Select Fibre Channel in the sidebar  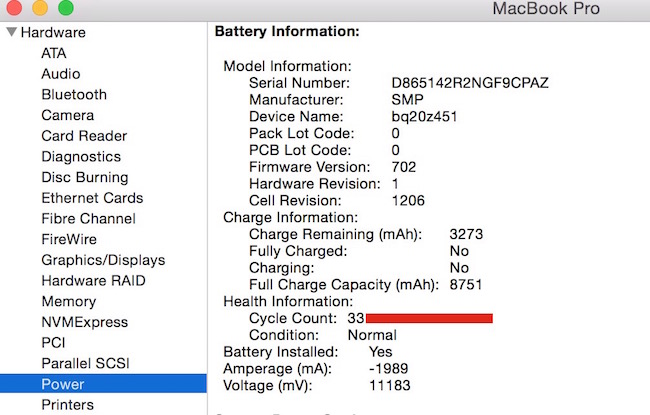(88, 219)
